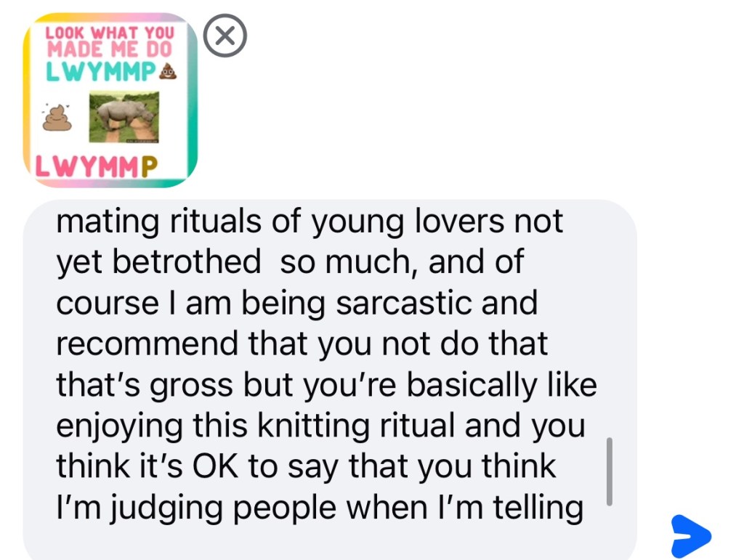744x560 pixels.
Task: Send the message with blue arrow
Action: 690,537
